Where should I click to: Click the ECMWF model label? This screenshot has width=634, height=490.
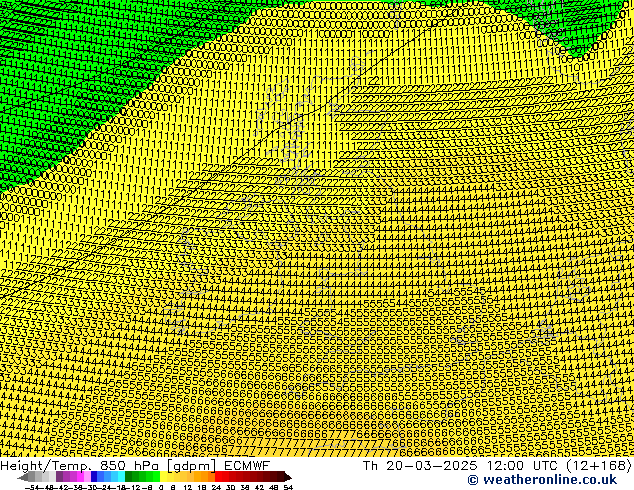(x=247, y=466)
